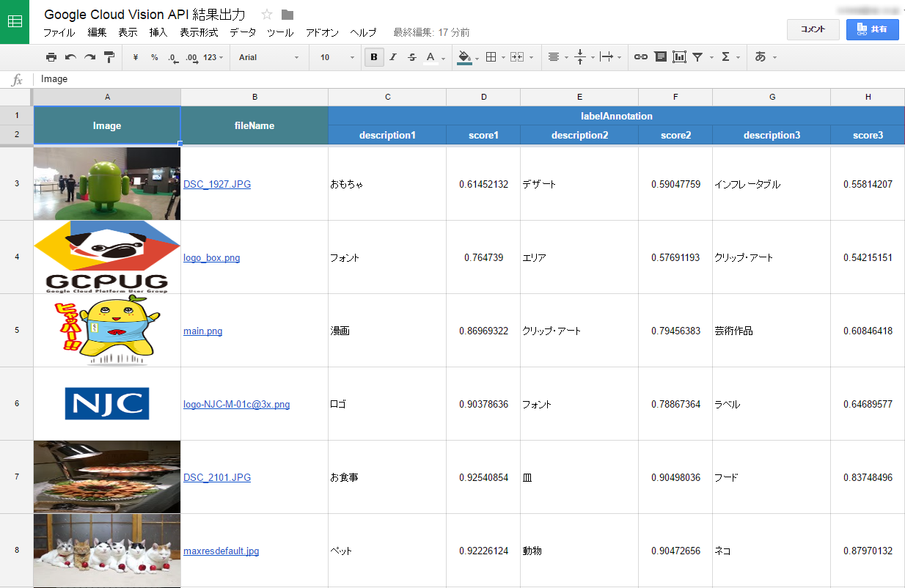The image size is (905, 588).
Task: Open the DSC_1927.JPG link
Action: [217, 184]
